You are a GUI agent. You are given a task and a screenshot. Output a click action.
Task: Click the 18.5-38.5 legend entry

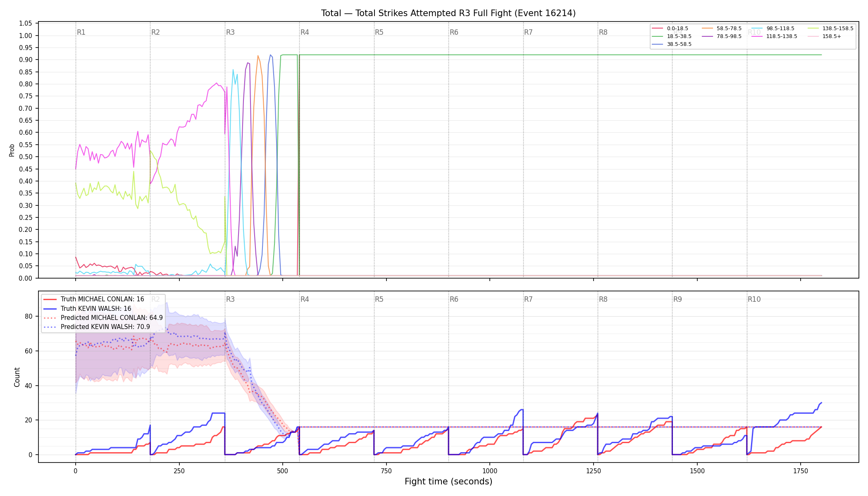672,36
